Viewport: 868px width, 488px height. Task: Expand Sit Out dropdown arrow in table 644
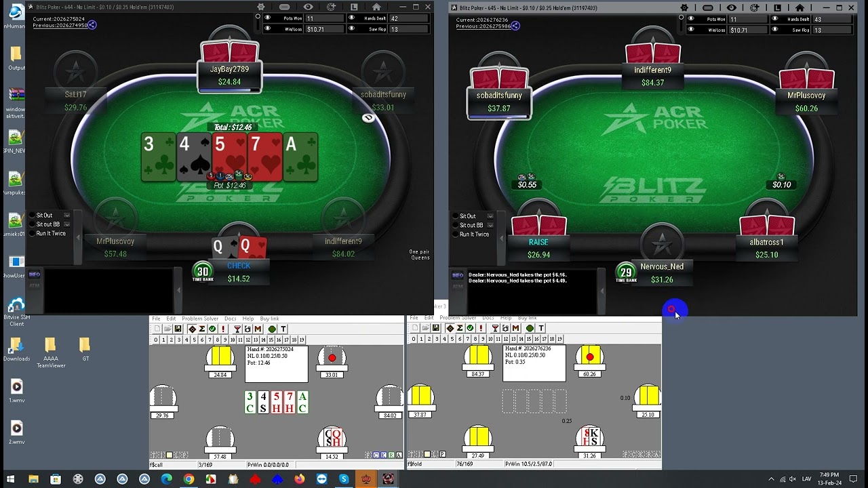(66, 216)
